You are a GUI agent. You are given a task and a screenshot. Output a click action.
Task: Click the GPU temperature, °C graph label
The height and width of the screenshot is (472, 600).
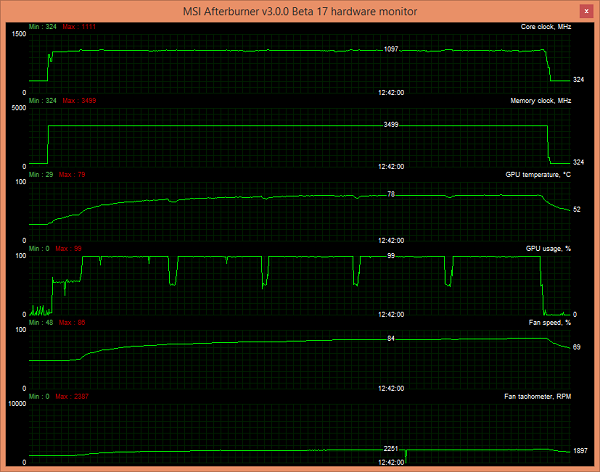[538, 174]
